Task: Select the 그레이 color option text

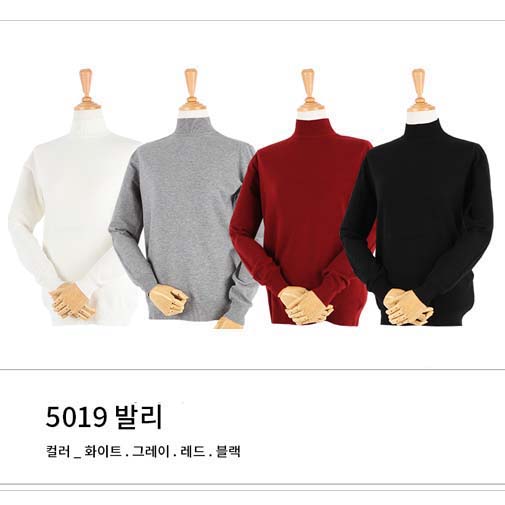Action: 151,451
